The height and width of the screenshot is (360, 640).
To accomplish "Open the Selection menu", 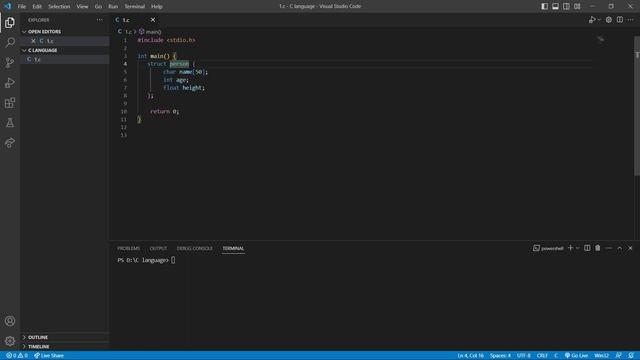I will click(x=59, y=6).
